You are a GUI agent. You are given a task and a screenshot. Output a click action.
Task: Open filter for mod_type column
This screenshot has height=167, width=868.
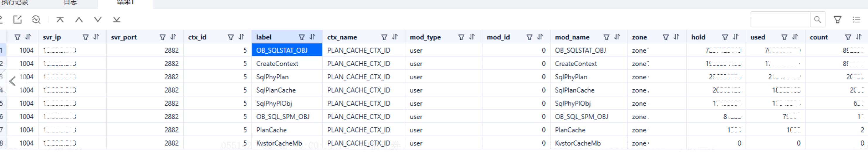461,37
